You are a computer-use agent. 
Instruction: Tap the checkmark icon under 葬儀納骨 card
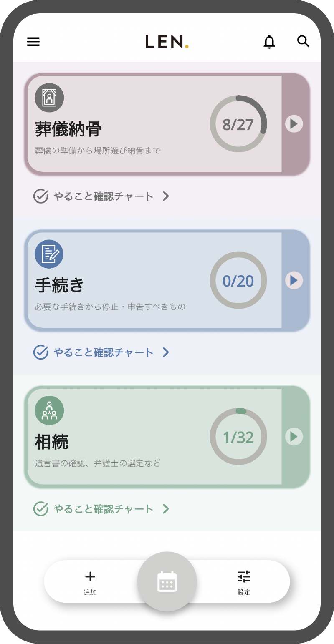point(40,196)
